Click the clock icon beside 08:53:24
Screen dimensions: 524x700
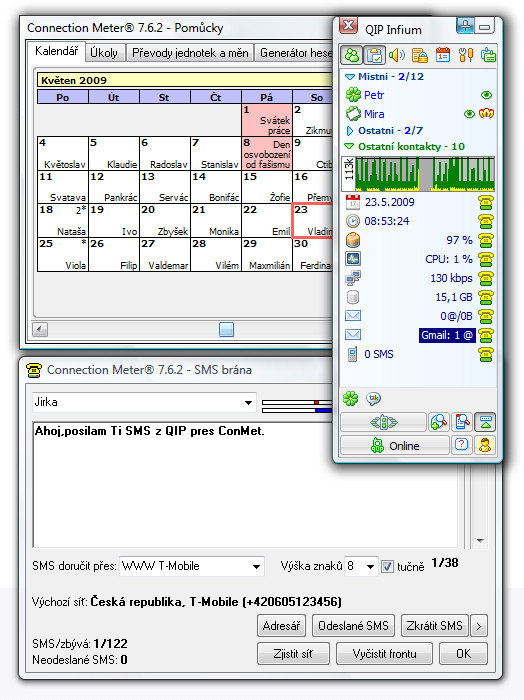[353, 221]
